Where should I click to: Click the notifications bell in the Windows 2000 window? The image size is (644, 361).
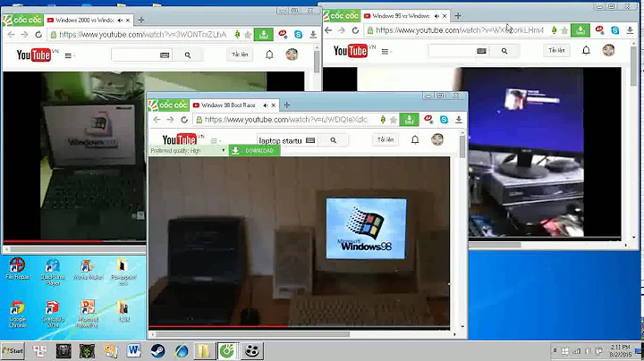click(x=269, y=55)
